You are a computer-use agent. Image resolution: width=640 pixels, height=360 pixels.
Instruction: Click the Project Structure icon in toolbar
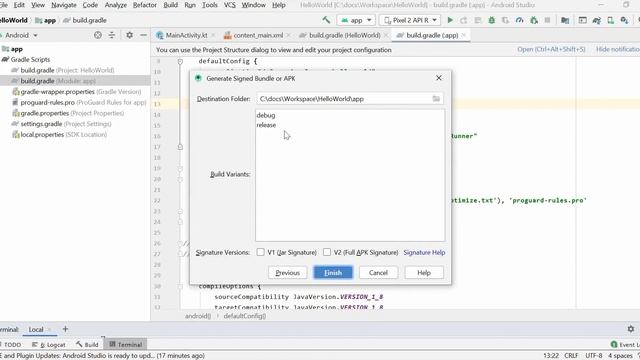[x=565, y=20]
